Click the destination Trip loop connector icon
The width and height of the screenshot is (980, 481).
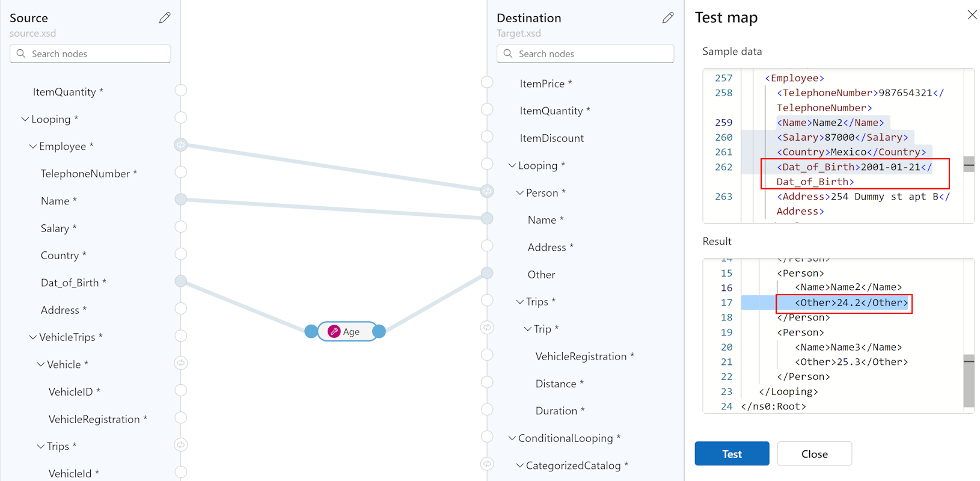pos(487,328)
